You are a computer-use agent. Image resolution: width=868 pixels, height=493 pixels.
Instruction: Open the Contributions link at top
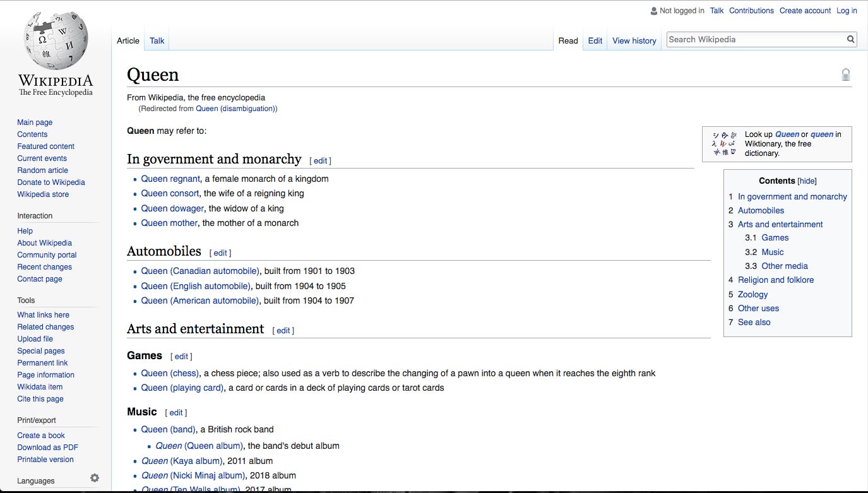751,11
